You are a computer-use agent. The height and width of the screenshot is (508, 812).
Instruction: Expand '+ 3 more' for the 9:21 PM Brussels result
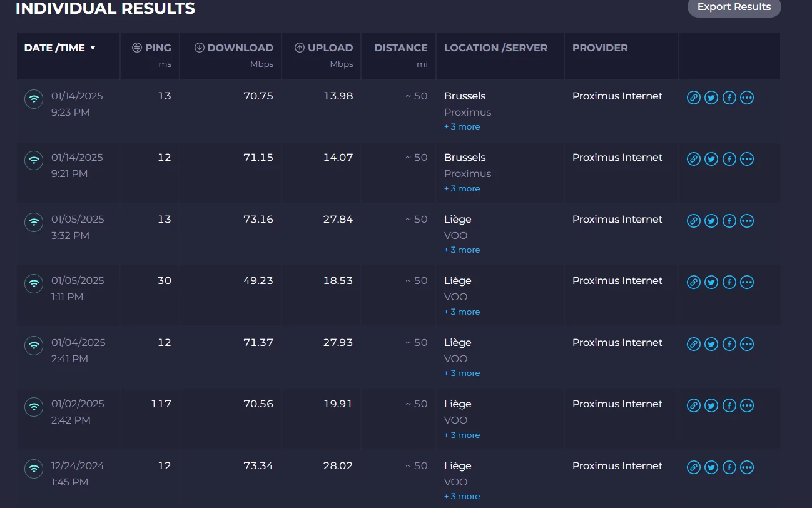point(462,188)
